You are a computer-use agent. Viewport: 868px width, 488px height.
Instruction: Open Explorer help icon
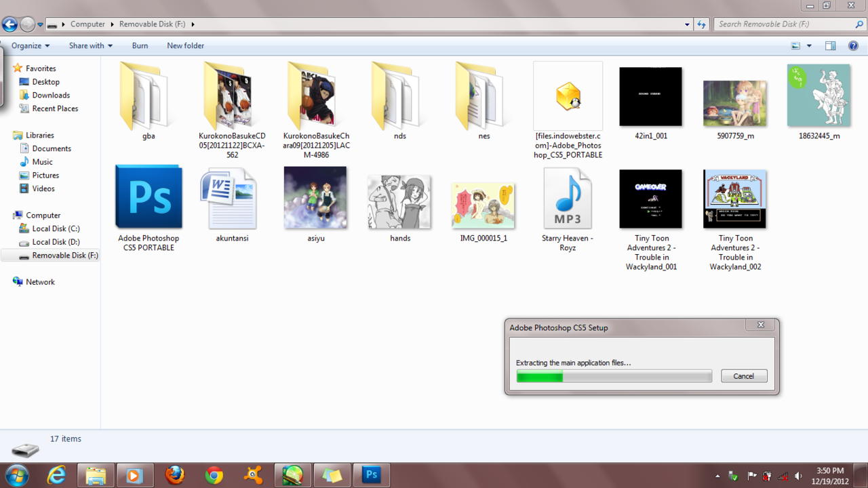(x=854, y=45)
